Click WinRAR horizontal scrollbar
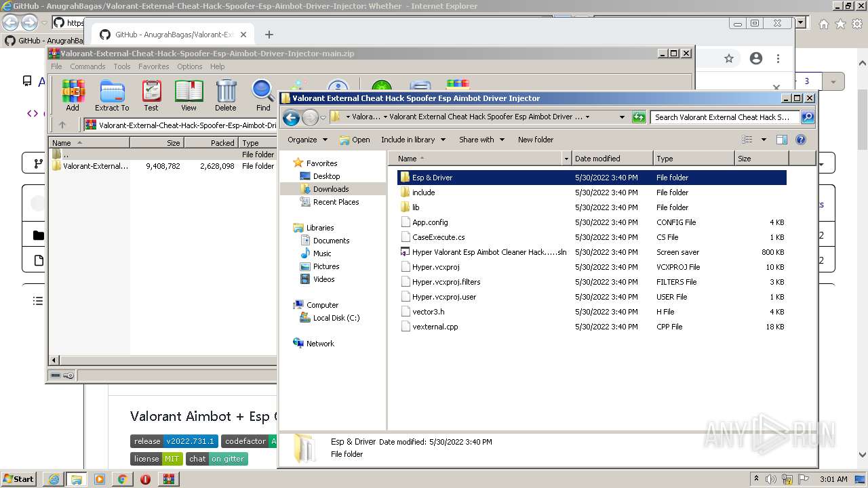The image size is (868, 488). (x=163, y=360)
